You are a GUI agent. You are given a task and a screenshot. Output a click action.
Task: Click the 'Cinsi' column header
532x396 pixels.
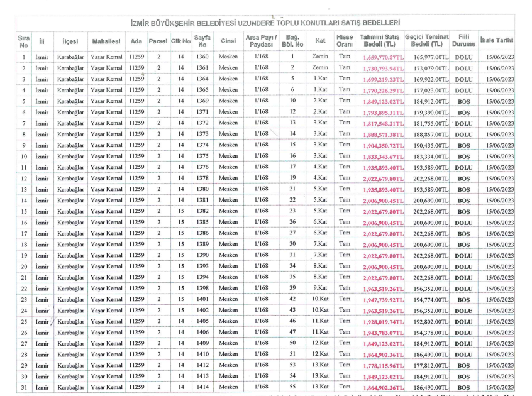228,41
